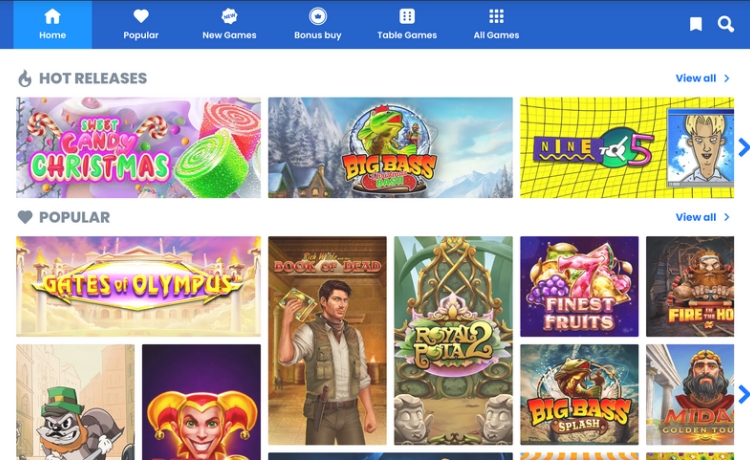Open Nine to 5 game banner

click(x=627, y=148)
